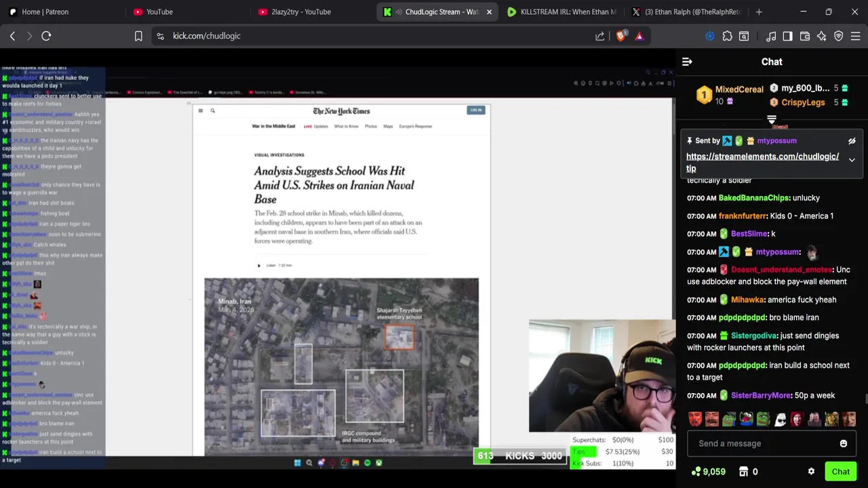Select the last emote in quick row

click(x=848, y=419)
